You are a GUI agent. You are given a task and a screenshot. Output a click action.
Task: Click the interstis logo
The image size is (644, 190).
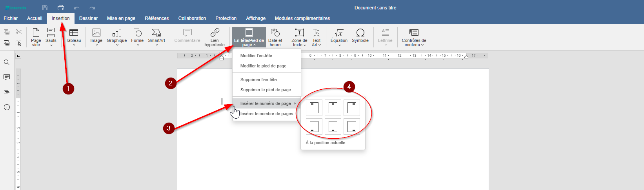pyautogui.click(x=16, y=8)
